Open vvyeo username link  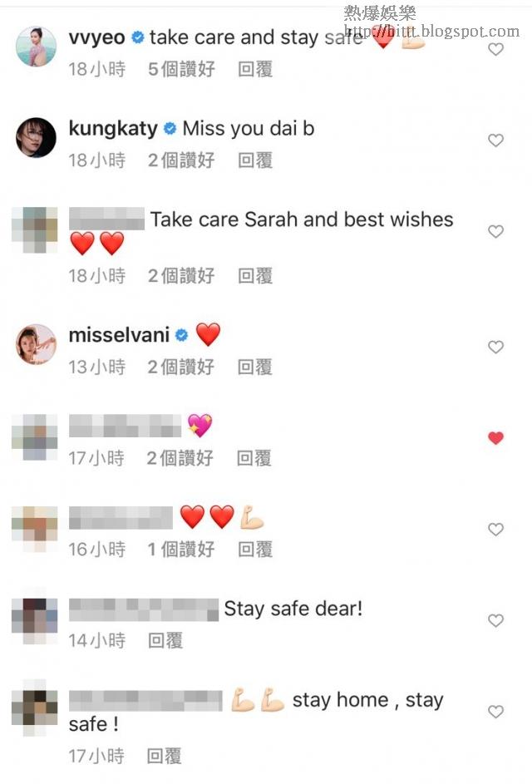point(97,37)
